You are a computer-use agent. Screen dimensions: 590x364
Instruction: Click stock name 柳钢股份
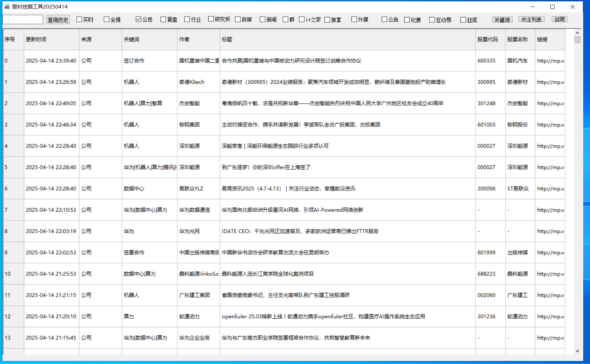[517, 125]
